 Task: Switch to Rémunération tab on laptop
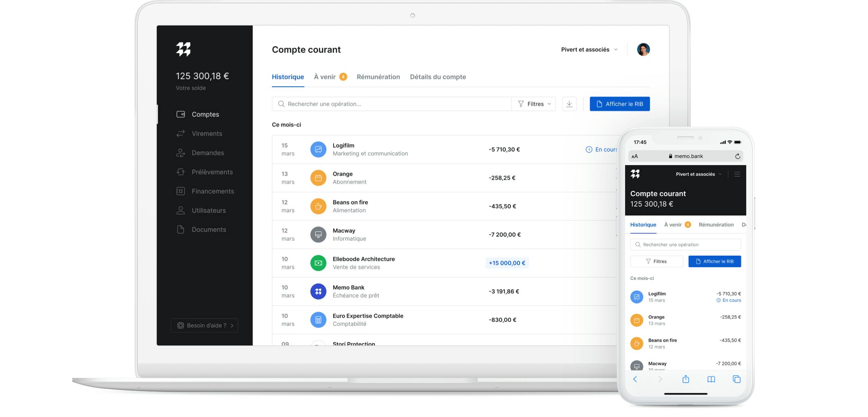(x=378, y=77)
